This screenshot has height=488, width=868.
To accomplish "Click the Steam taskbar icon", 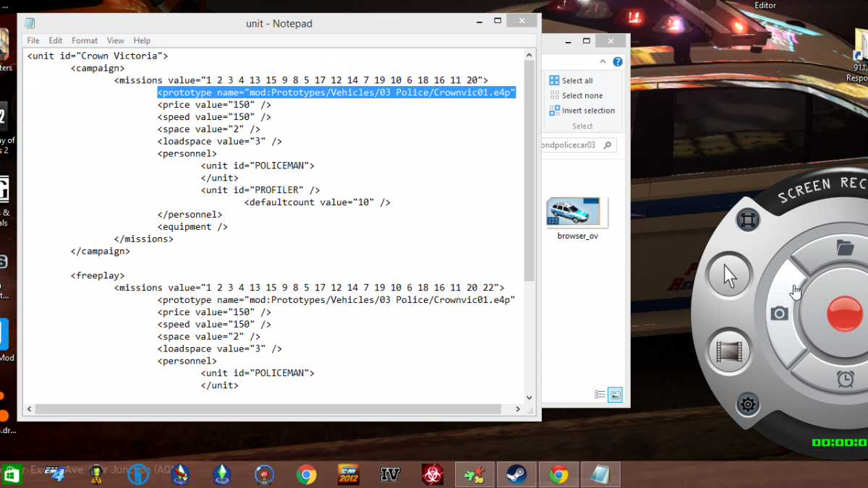I will [x=516, y=474].
